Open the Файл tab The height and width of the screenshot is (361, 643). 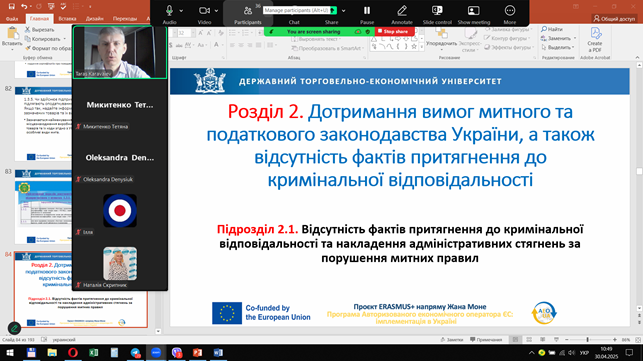12,18
